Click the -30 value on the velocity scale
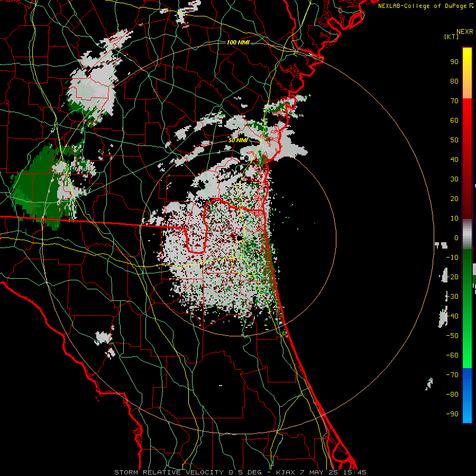The image size is (476, 476). point(452,297)
